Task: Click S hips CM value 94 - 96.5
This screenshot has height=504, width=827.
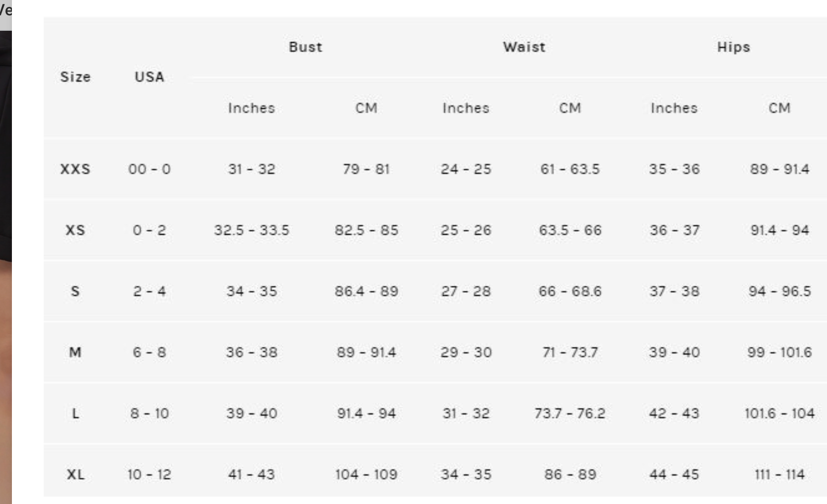Action: (x=779, y=291)
